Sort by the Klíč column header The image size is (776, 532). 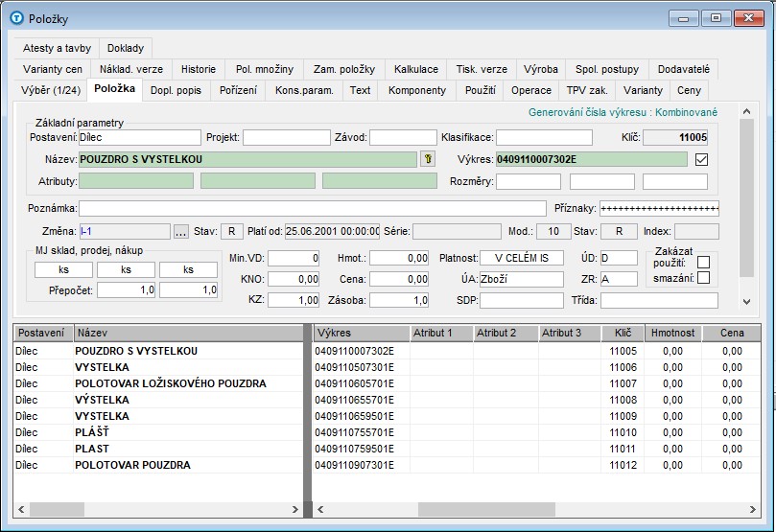[623, 334]
